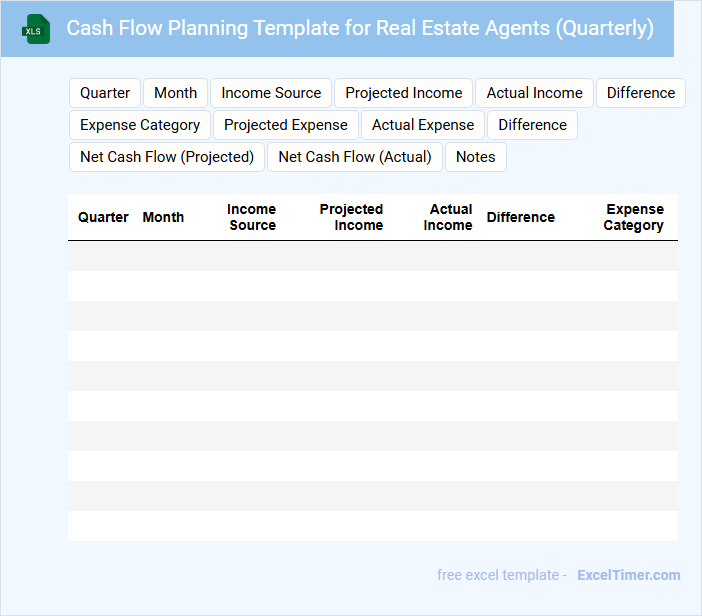Select the Expense Category tag
Viewport: 702px width, 616px height.
pos(140,125)
